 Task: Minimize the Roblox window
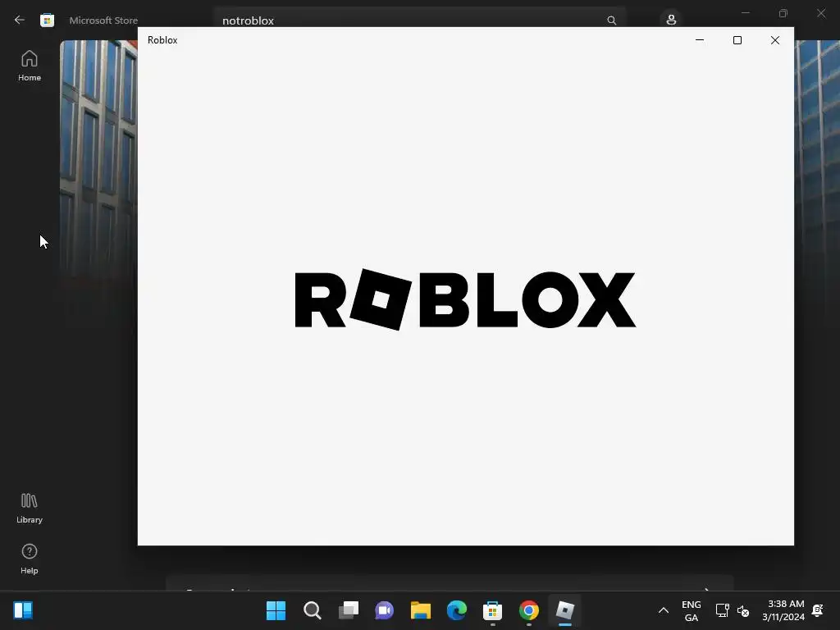(x=699, y=40)
